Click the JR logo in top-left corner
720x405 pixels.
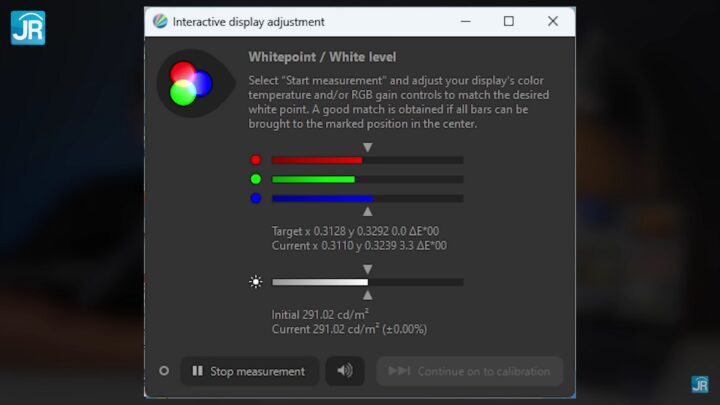coord(27,27)
